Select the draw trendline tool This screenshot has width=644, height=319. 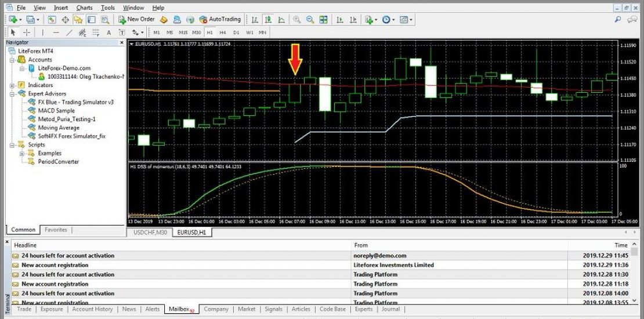tap(70, 32)
